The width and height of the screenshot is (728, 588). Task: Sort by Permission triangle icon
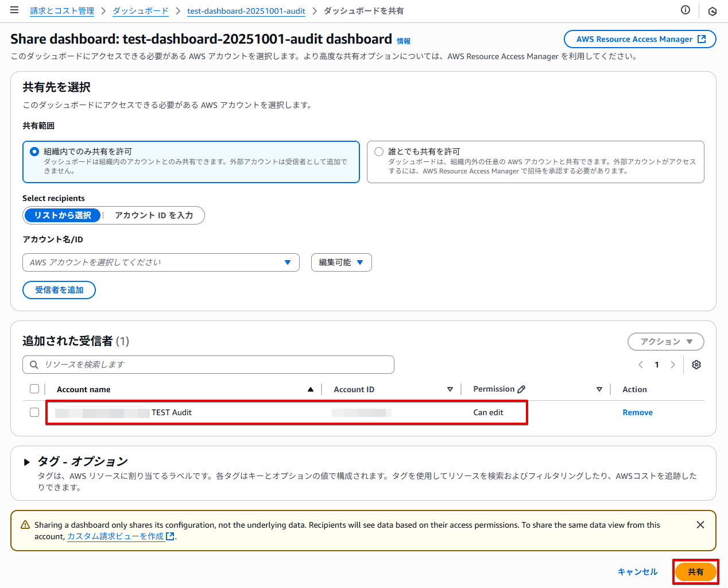599,389
